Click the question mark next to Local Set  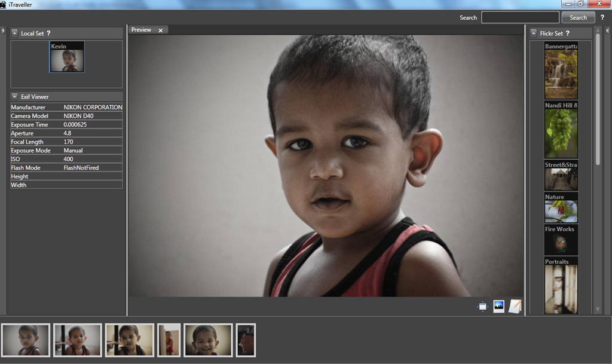(48, 33)
